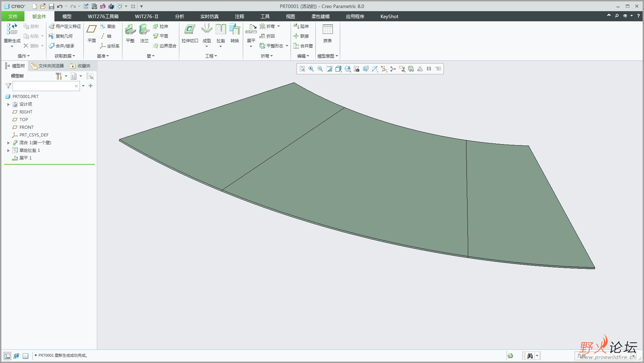The height and width of the screenshot is (363, 644).
Task: Export to STP via quick access icon
Action: tap(103, 6)
